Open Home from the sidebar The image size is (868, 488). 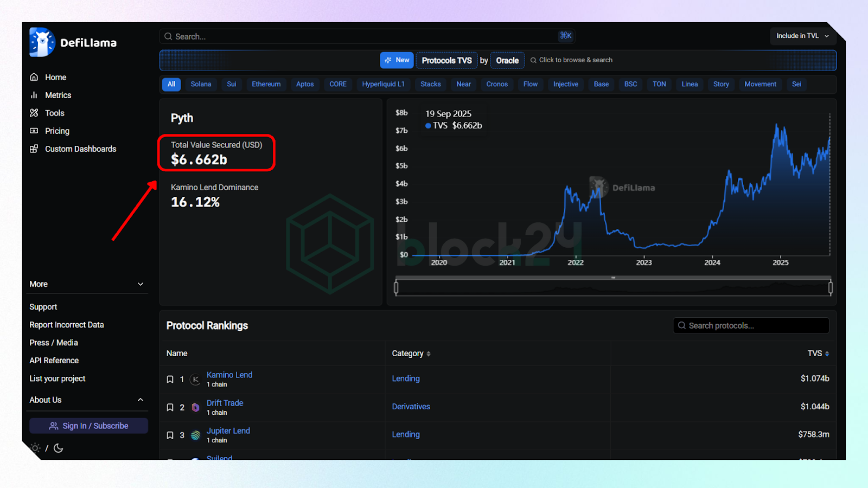click(x=55, y=77)
